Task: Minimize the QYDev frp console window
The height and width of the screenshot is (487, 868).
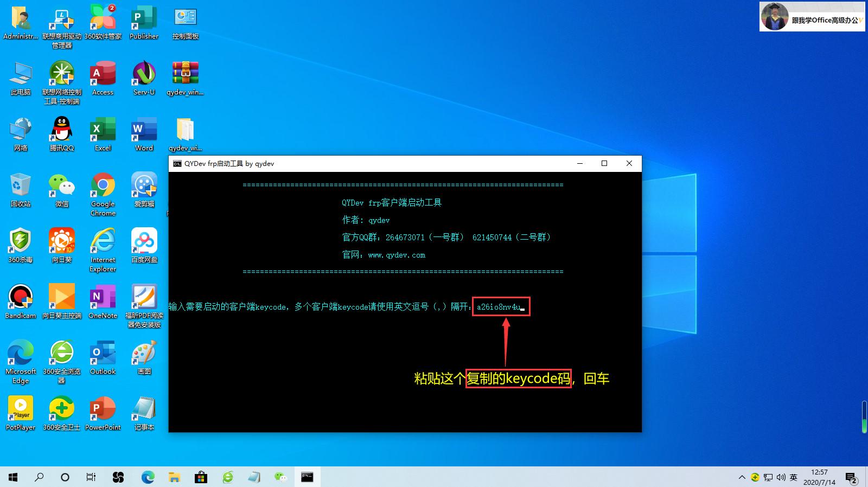Action: (580, 163)
